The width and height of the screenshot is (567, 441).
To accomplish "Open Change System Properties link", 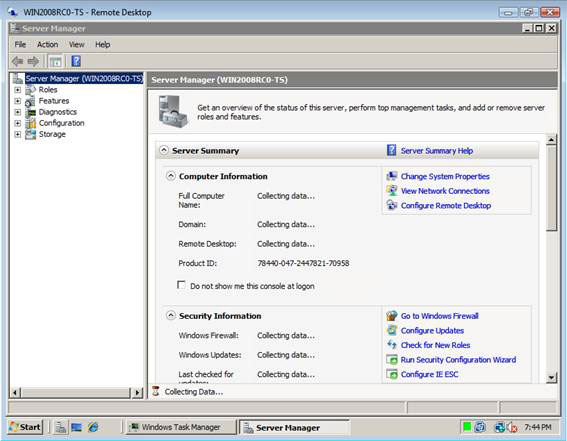I will 445,176.
